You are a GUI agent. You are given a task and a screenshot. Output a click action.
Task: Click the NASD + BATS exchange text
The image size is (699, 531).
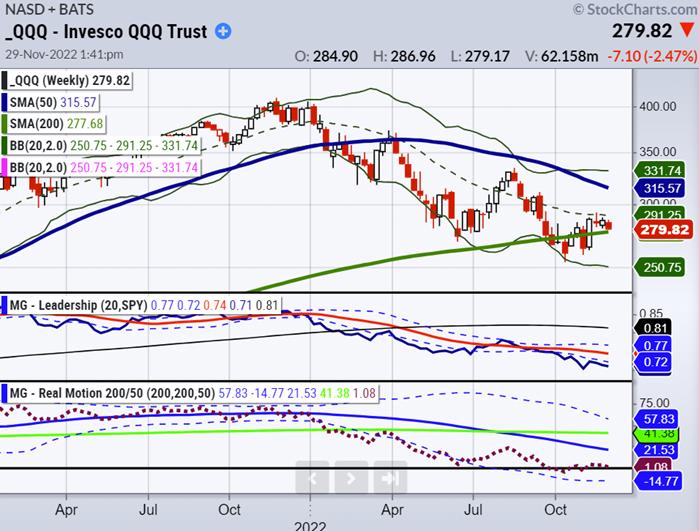49,9
